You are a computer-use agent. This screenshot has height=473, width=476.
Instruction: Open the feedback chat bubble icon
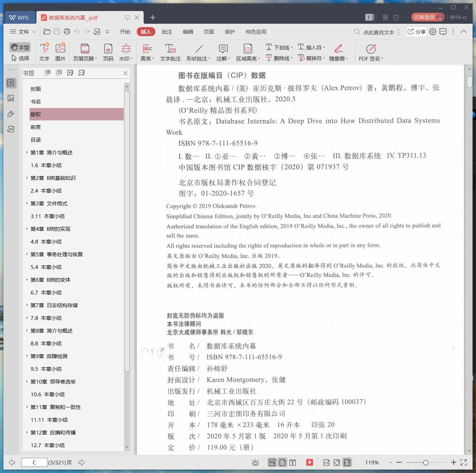pos(443,32)
